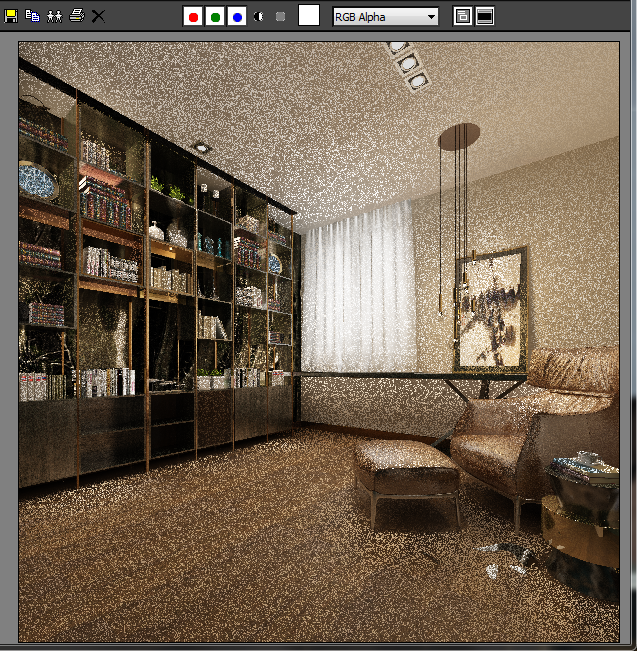Open the RGB Alpha channel dropdown
The width and height of the screenshot is (637, 651).
[385, 17]
